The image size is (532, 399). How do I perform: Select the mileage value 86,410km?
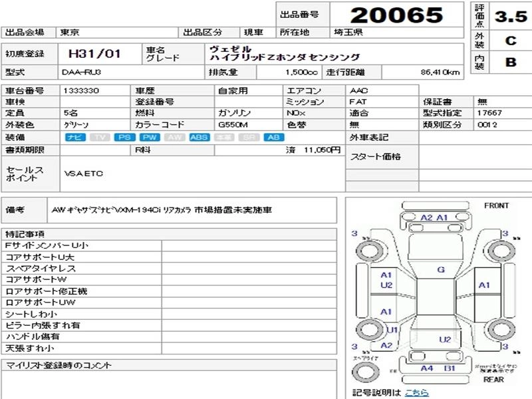point(440,72)
